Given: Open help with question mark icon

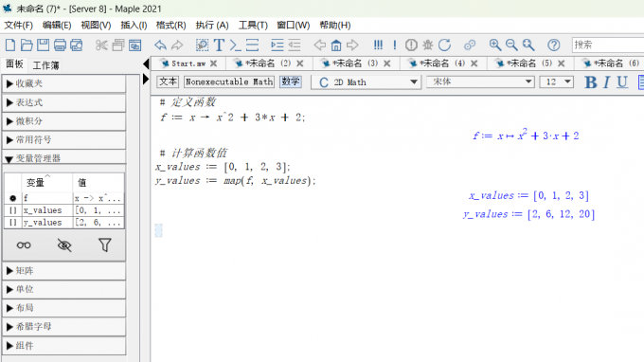Looking at the screenshot, I should [x=554, y=45].
